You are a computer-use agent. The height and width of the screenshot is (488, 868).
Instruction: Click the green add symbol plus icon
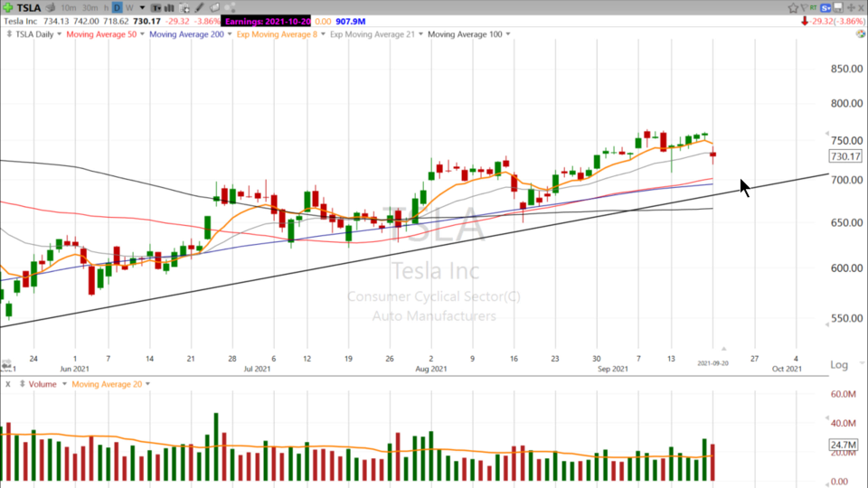(x=8, y=7)
